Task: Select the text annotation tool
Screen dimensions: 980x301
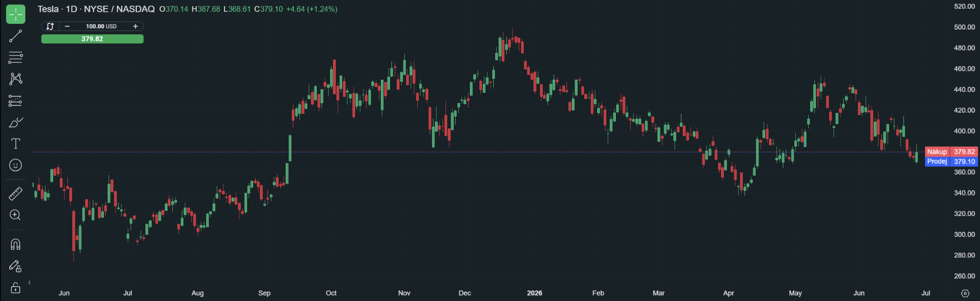Action: [16, 144]
